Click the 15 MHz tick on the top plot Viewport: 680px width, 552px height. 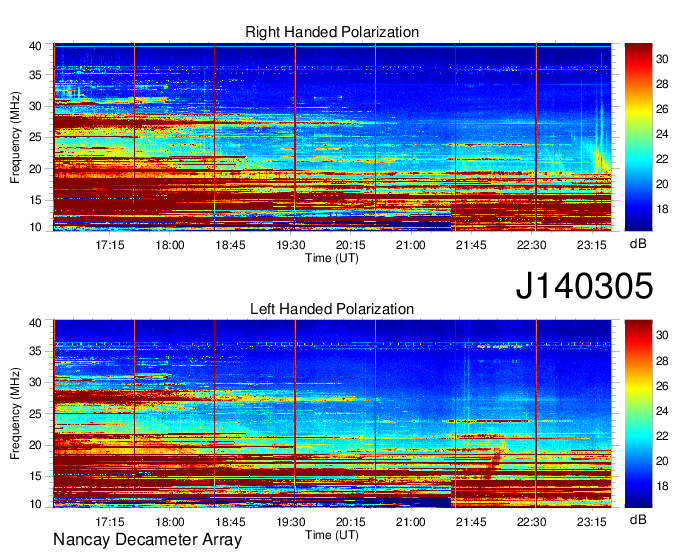coord(35,200)
